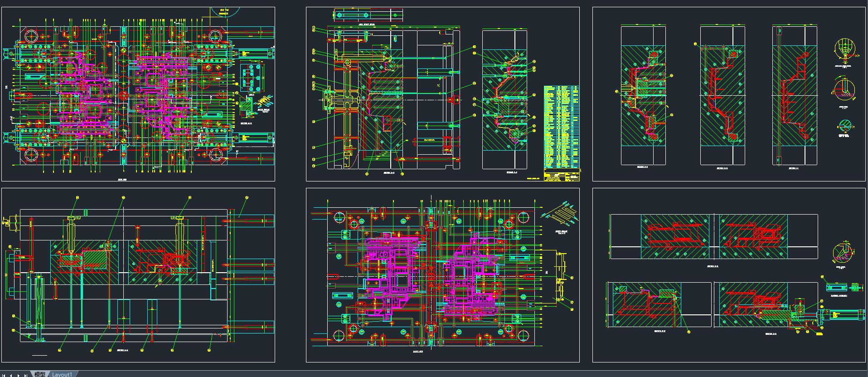Image resolution: width=868 pixels, height=377 pixels.
Task: Click the previous layout tab arrow
Action: [x=11, y=375]
